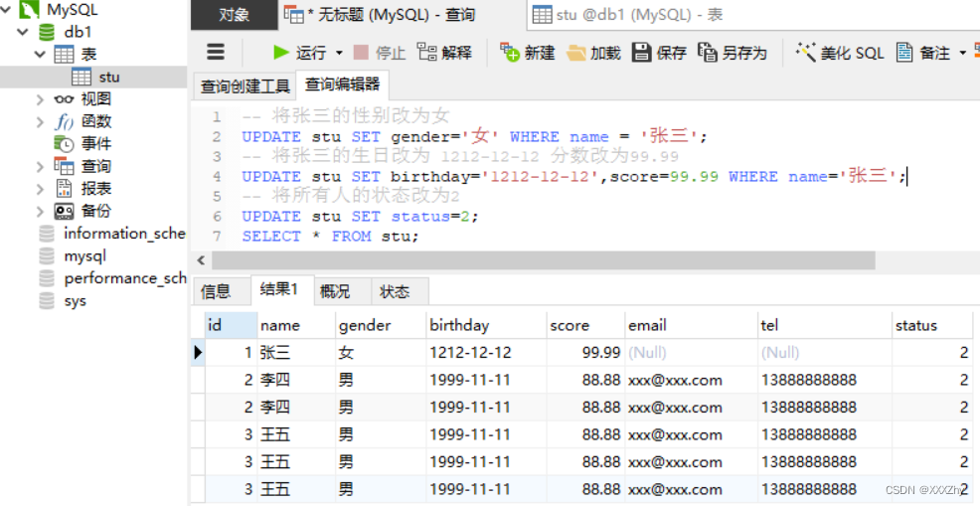Click line 7 SELECT * FROM stu in editor

pos(330,237)
